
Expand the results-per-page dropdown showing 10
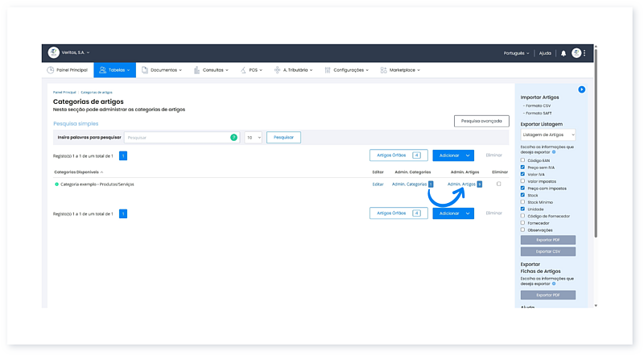coord(253,138)
